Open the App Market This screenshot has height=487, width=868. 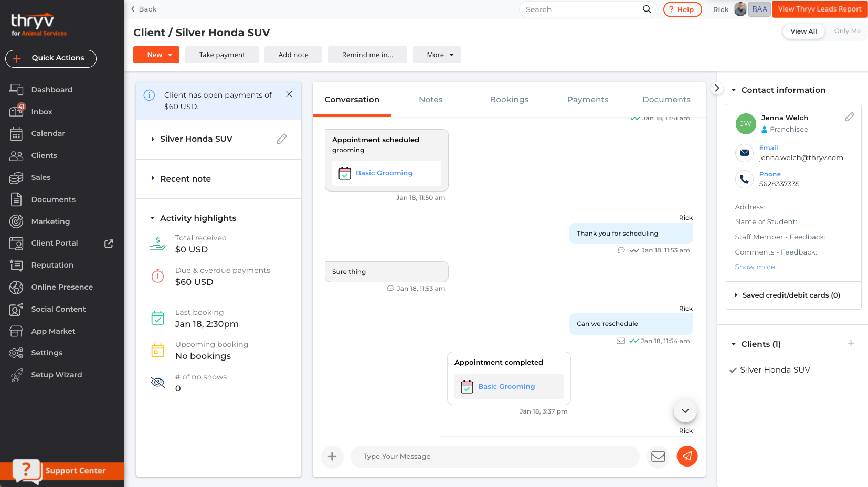tap(53, 331)
